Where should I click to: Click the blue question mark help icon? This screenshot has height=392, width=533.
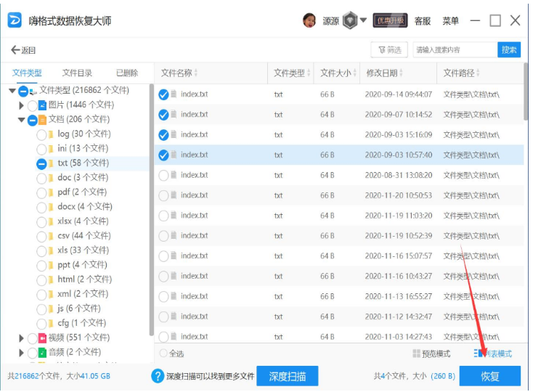pos(158,375)
